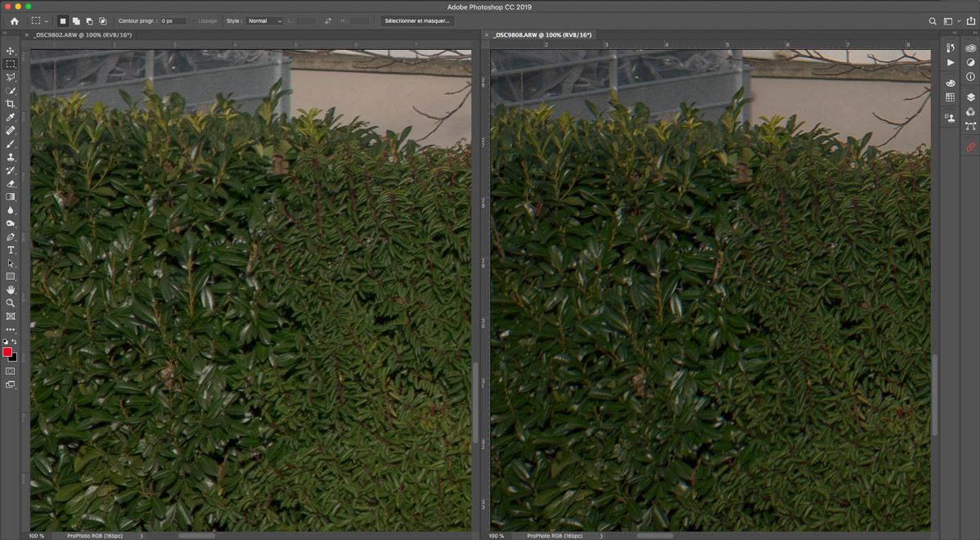
Task: Click the Sélectionner et masquer button
Action: [417, 21]
